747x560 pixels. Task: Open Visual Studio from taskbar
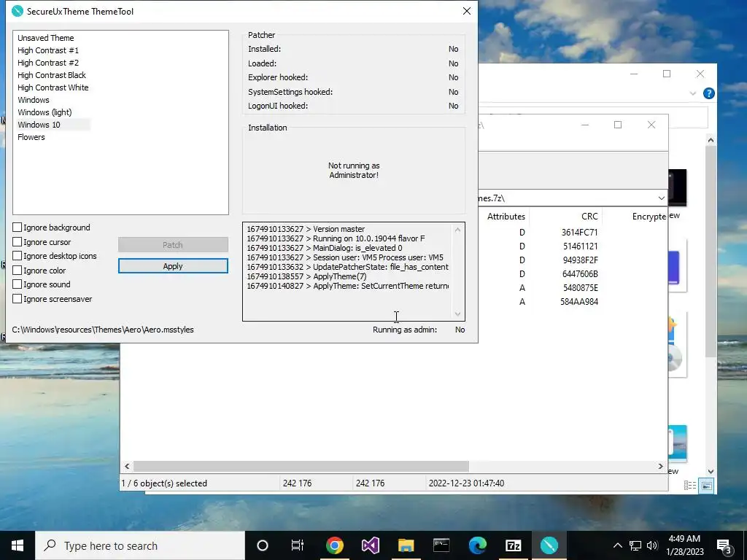pos(370,545)
